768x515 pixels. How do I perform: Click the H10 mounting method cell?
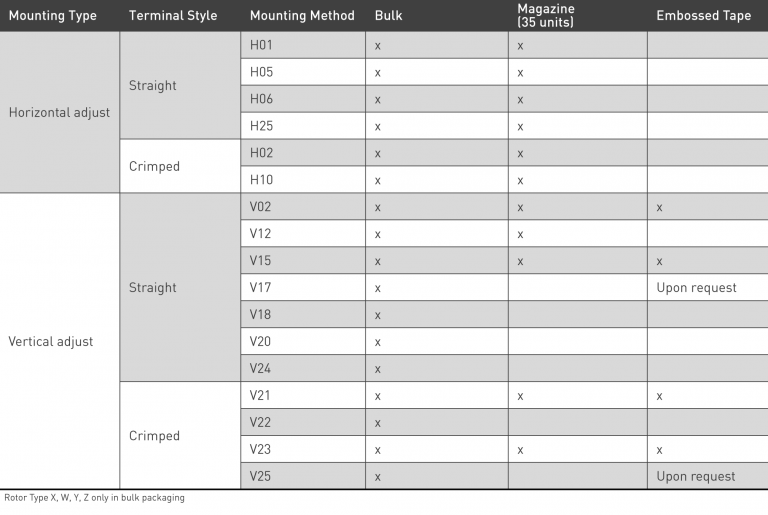coord(261,180)
